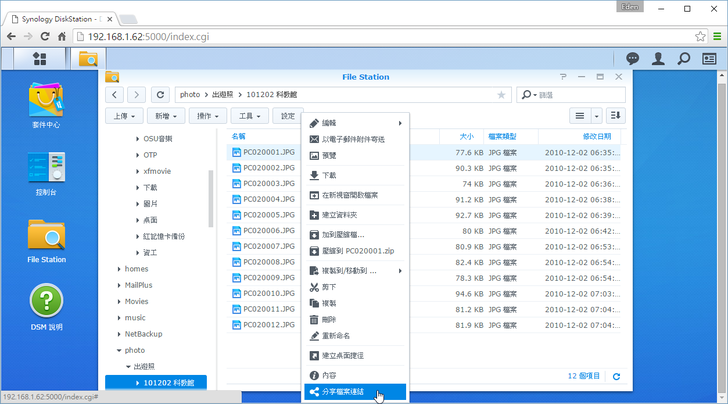Click the notifications chat bubble icon
728x404 pixels.
(x=633, y=59)
